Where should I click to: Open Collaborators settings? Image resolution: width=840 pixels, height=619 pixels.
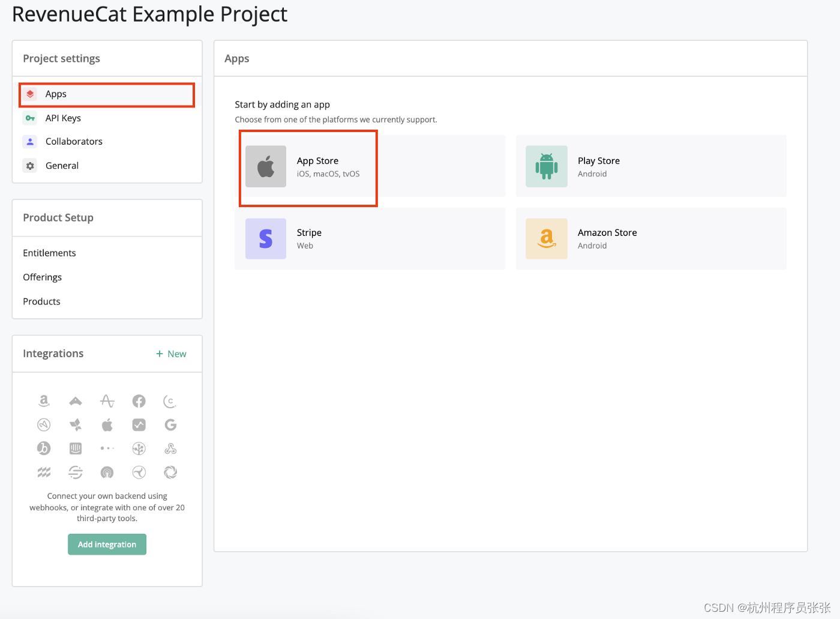click(x=107, y=142)
